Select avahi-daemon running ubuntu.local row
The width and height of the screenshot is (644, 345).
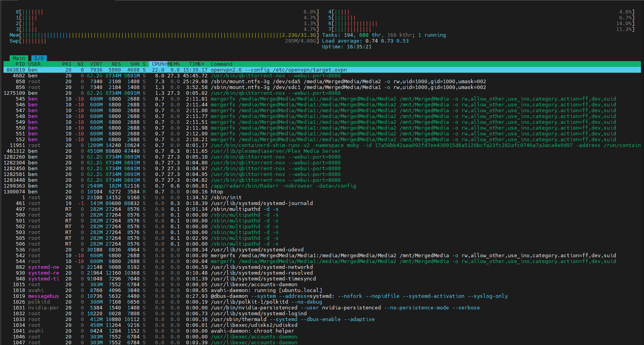click(x=322, y=290)
